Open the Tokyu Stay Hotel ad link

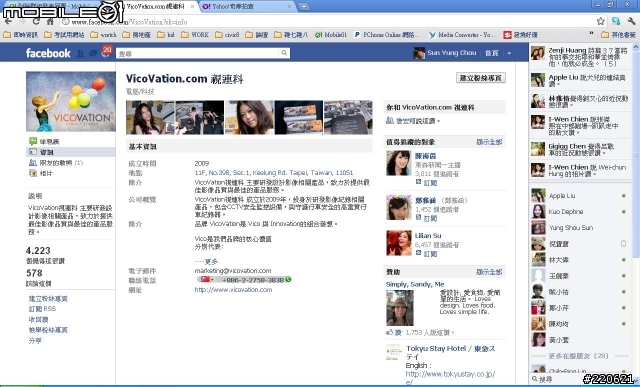[451, 352]
